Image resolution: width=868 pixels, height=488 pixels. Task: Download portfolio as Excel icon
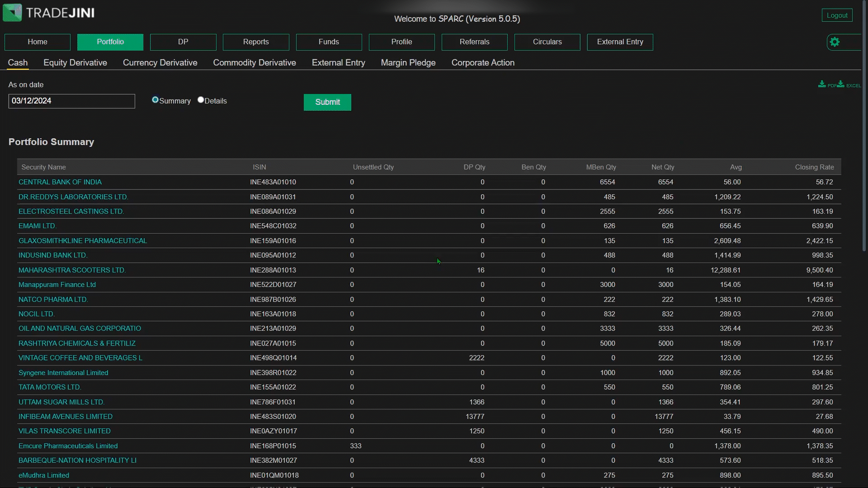[x=841, y=84]
